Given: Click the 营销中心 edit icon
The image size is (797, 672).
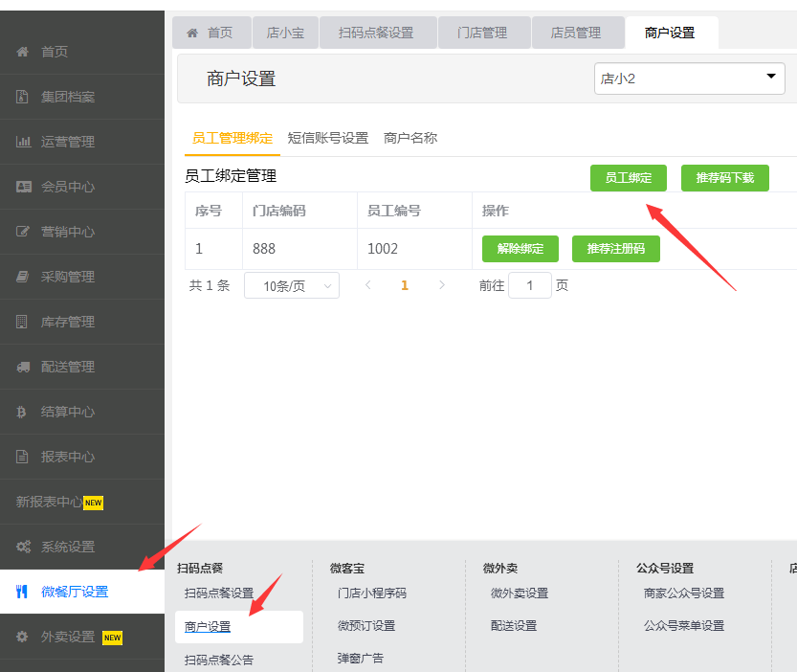Looking at the screenshot, I should tap(23, 232).
